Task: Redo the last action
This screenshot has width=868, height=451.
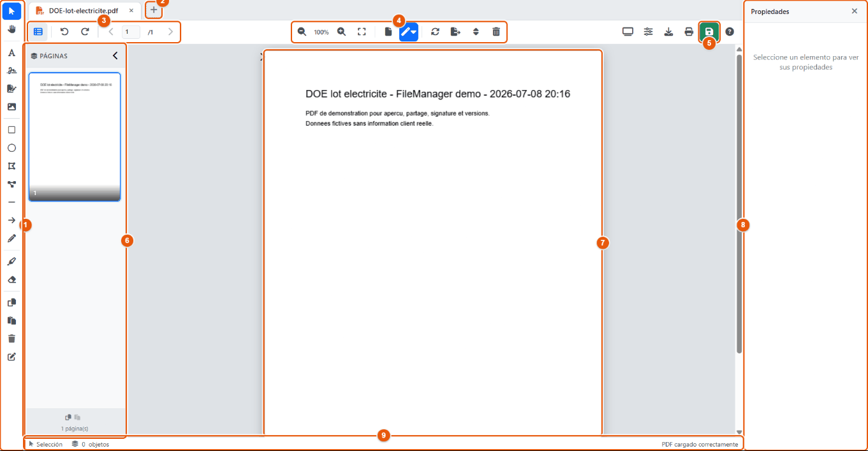Action: [x=85, y=31]
